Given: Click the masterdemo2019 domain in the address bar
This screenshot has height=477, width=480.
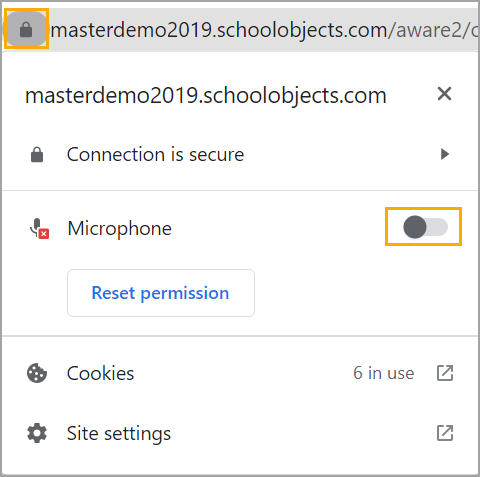Looking at the screenshot, I should (x=132, y=30).
